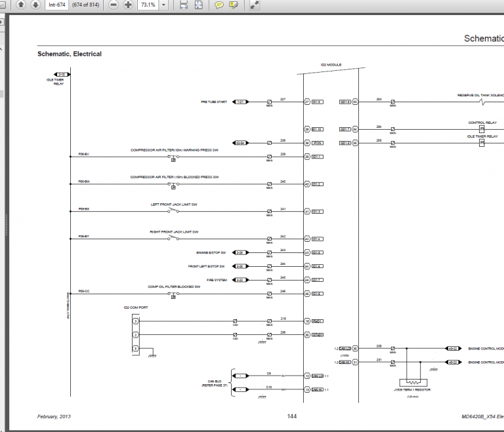Go to previous page with up arrow

(21, 5)
